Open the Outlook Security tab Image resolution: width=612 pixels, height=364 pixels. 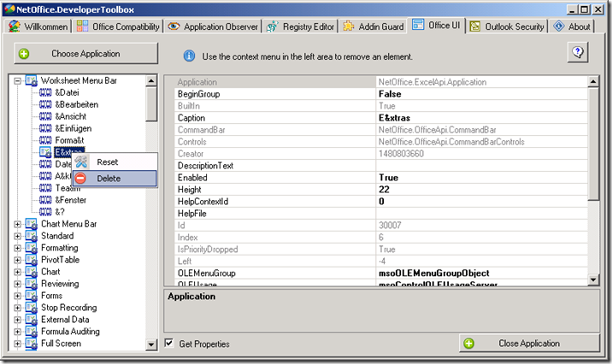pyautogui.click(x=509, y=26)
